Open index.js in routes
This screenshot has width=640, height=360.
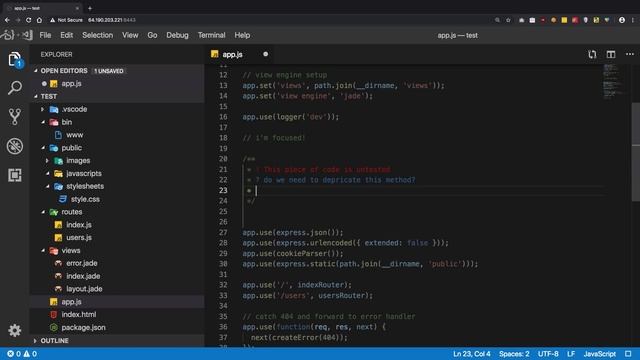[79, 225]
